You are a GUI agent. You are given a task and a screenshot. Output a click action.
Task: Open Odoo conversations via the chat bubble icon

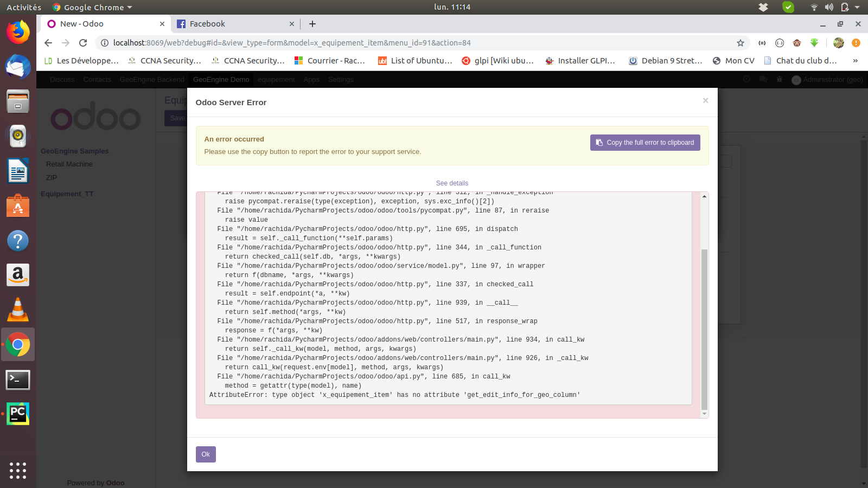[x=764, y=79]
